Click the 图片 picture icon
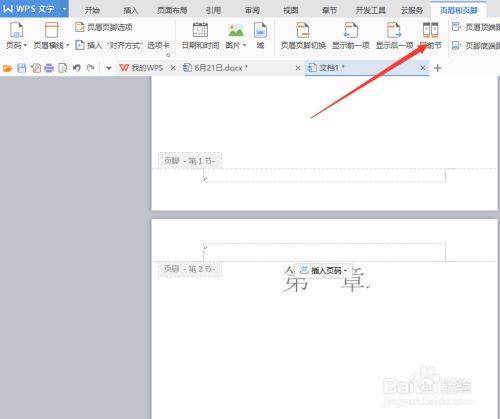Screen dimensions: 500x419 click(x=236, y=30)
